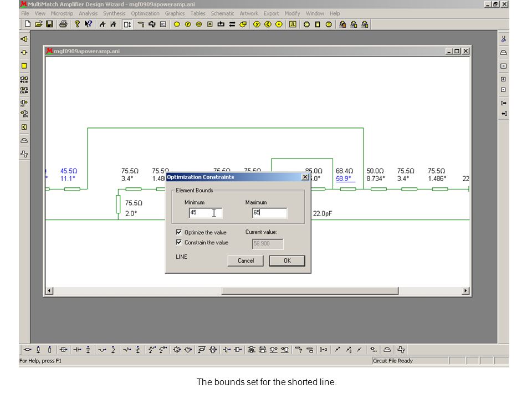Image resolution: width=532 pixels, height=399 pixels.
Task: Open the Graphics menu
Action: click(175, 13)
